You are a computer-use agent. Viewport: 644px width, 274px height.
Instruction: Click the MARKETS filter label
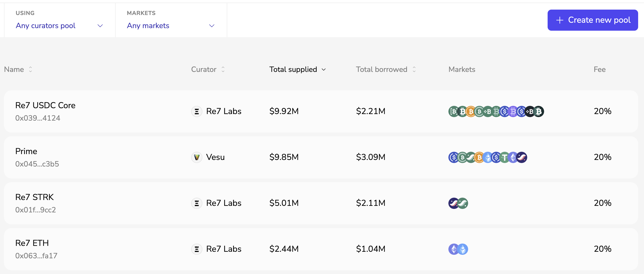pos(141,13)
